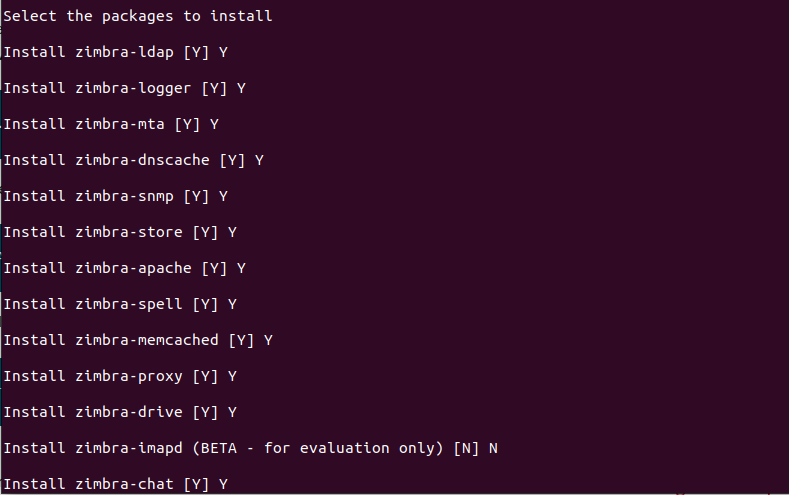Click the zimbra-spell prompt text
The height and width of the screenshot is (495, 789).
point(120,304)
